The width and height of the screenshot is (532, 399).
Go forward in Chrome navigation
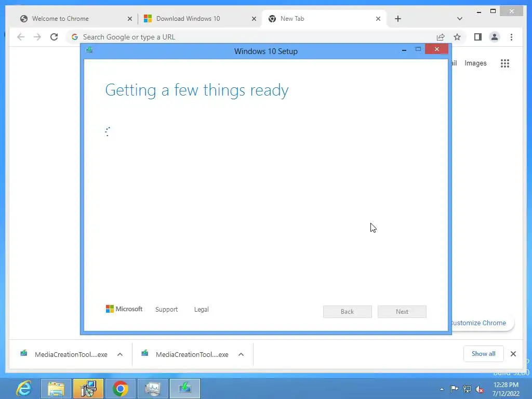[37, 37]
